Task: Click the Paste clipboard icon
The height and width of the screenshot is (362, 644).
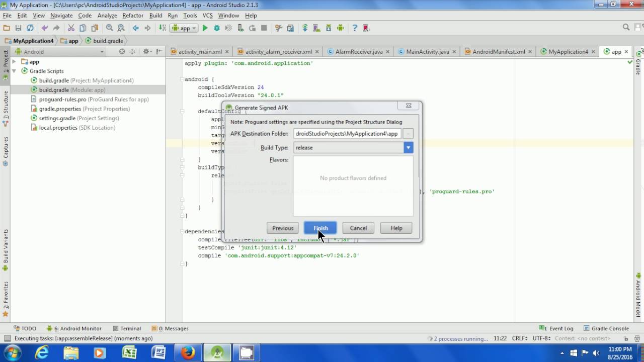Action: pos(95,28)
